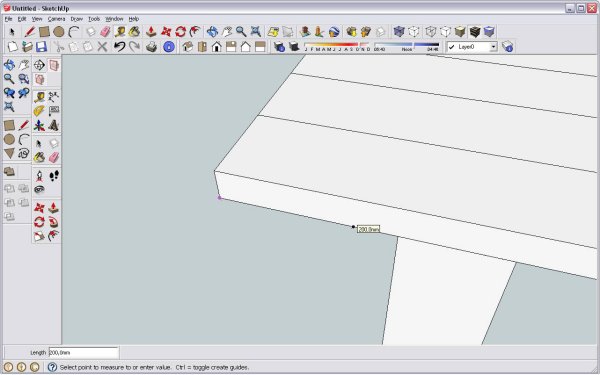
Task: Select the Walk tool footprints icon
Action: (x=54, y=176)
